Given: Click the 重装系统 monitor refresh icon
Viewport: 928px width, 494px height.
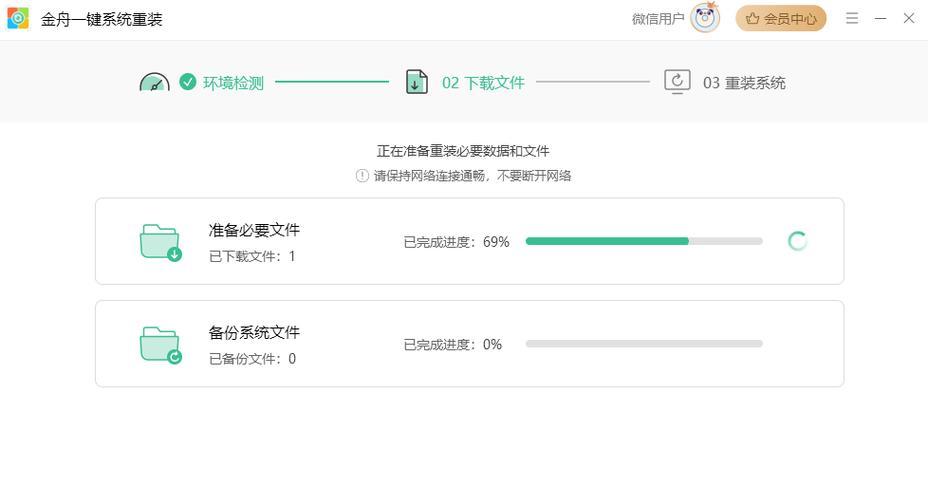Looking at the screenshot, I should (x=677, y=82).
